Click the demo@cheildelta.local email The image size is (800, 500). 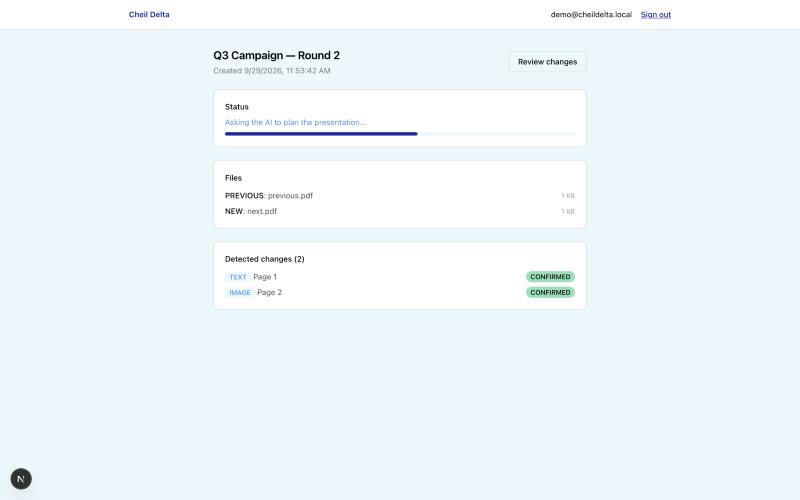(x=591, y=14)
